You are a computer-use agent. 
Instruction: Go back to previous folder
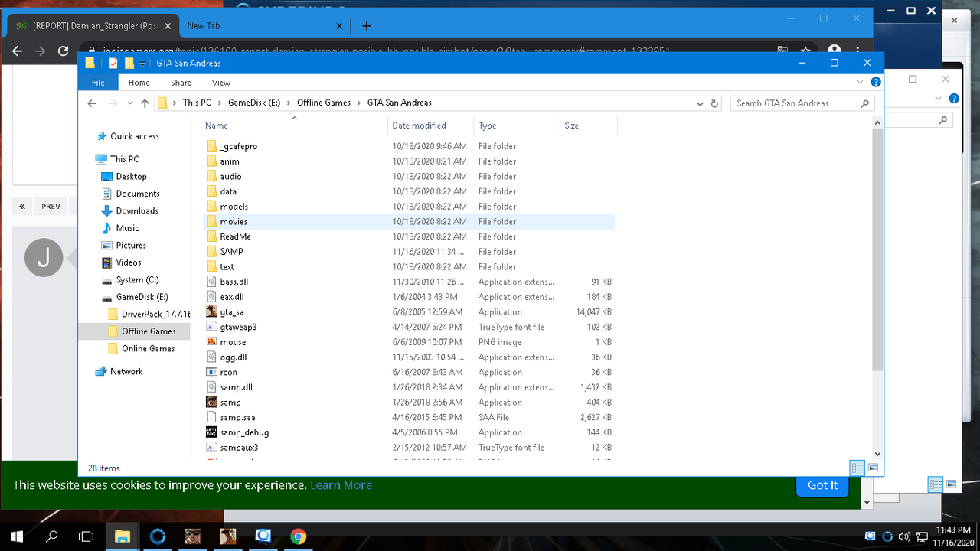[x=92, y=103]
